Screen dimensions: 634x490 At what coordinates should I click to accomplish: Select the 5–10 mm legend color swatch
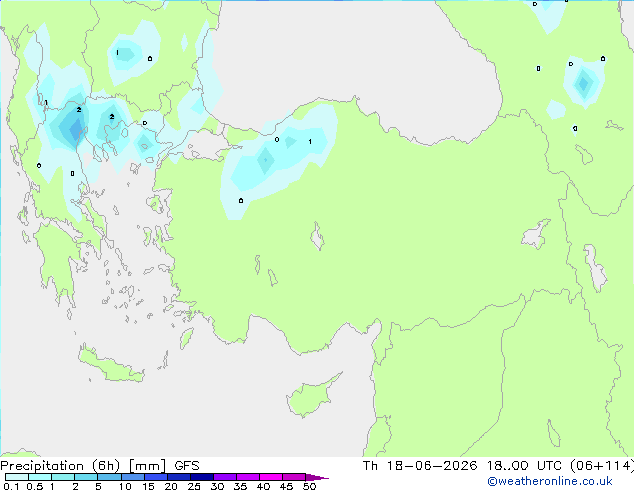pos(109,477)
